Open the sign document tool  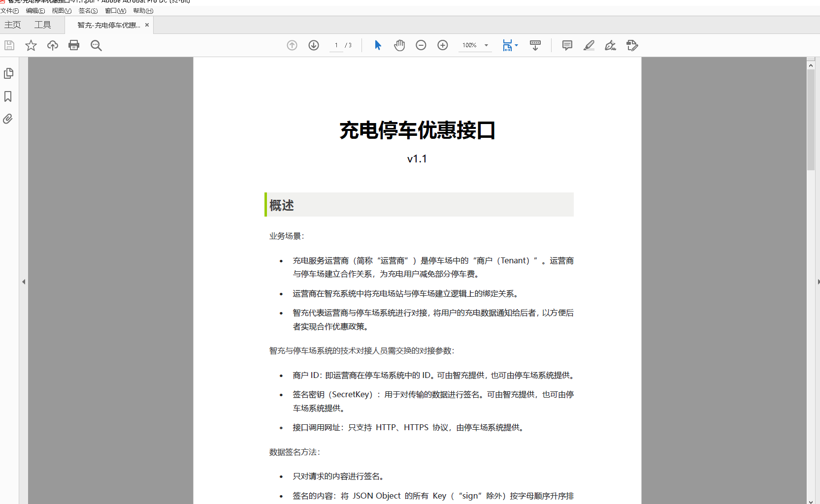coord(611,45)
